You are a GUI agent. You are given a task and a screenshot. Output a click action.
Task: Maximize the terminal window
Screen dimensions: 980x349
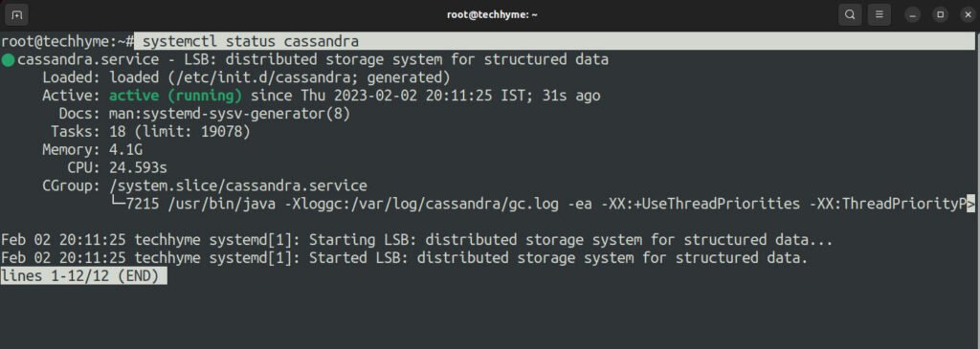pos(940,14)
